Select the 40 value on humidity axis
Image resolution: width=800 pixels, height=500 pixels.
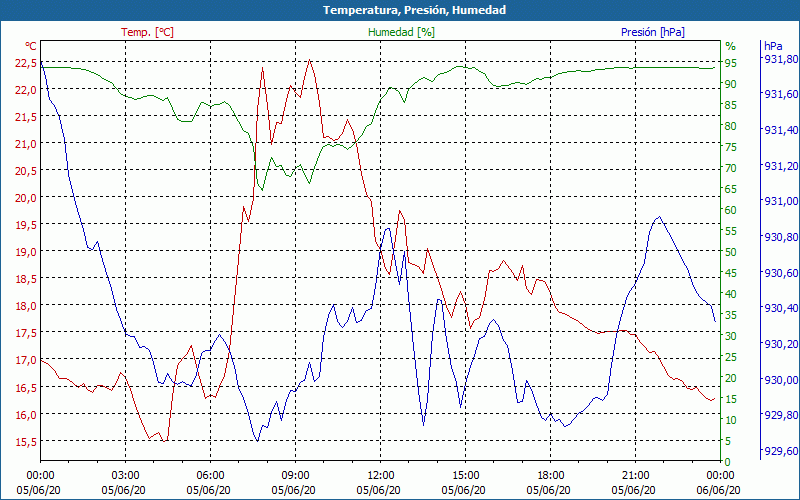tap(731, 294)
